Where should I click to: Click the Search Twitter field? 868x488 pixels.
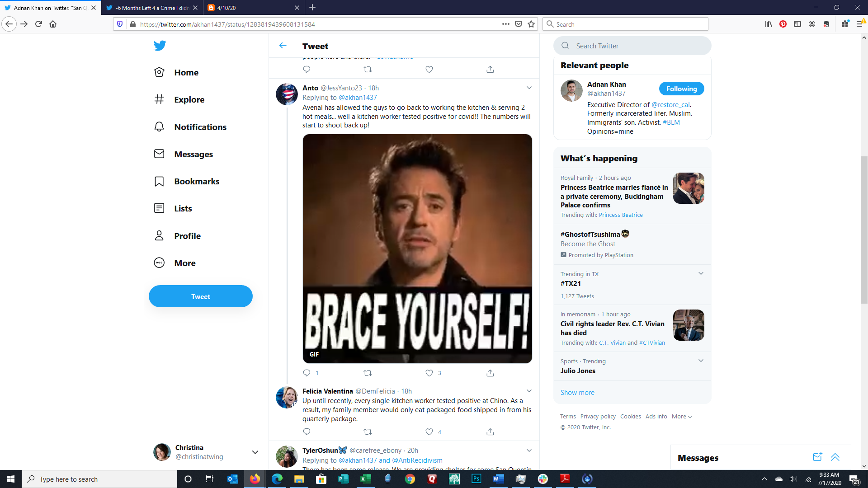pyautogui.click(x=633, y=46)
